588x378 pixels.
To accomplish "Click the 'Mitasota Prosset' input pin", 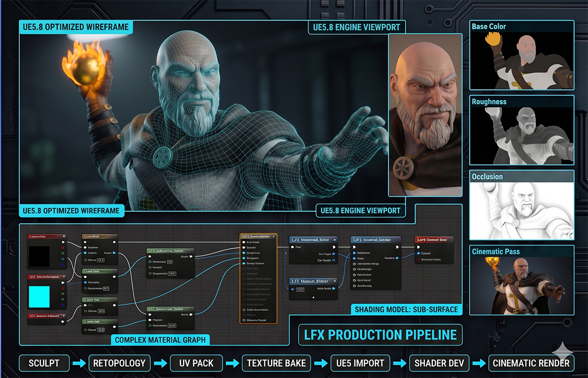I will (x=244, y=320).
